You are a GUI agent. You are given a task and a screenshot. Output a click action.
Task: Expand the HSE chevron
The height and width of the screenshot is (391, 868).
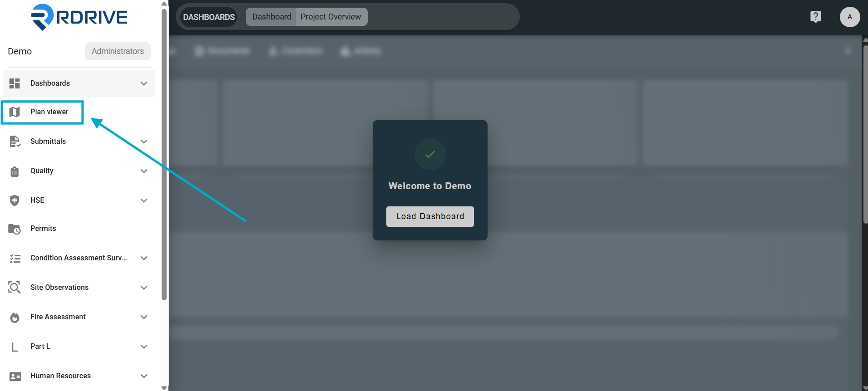pos(144,200)
